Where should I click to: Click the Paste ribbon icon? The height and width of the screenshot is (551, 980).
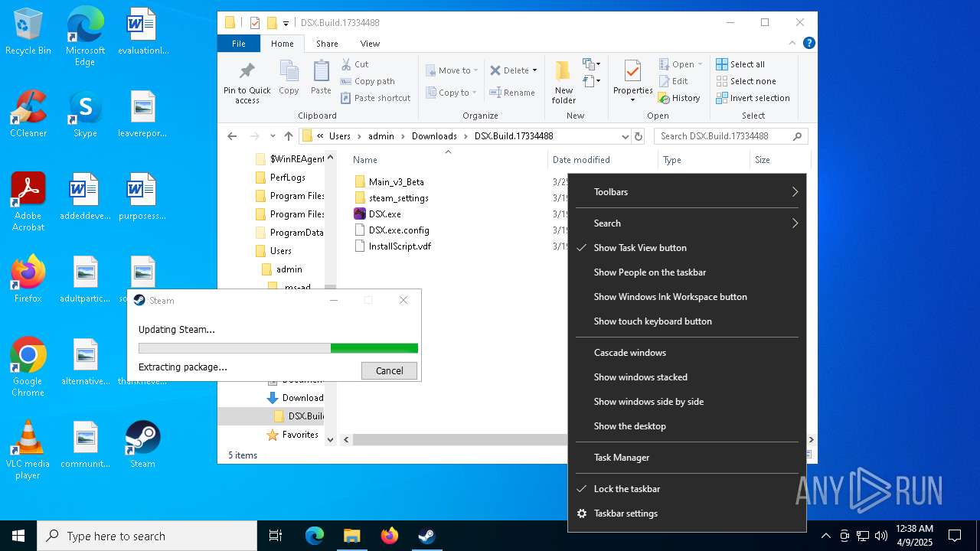[321, 77]
